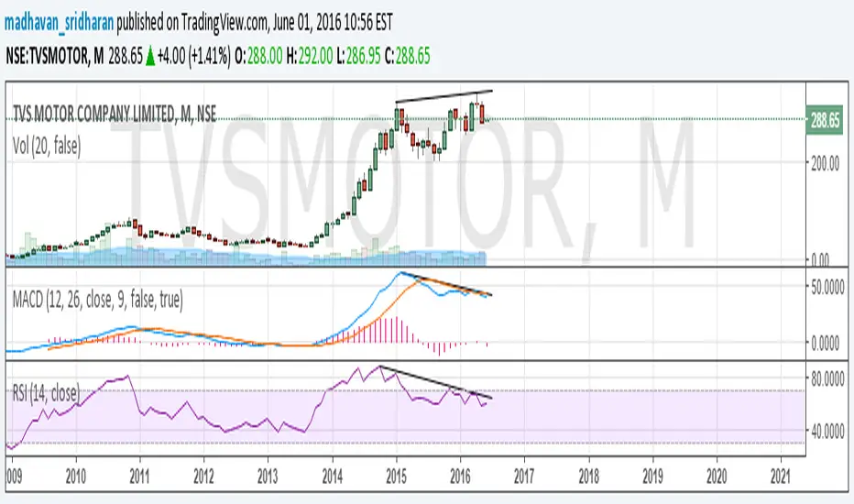The image size is (854, 504).
Task: Click the low value 286.95
Action: click(363, 56)
